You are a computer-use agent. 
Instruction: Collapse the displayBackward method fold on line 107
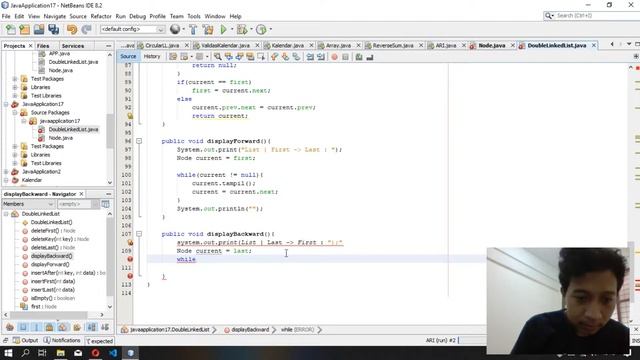[139, 234]
